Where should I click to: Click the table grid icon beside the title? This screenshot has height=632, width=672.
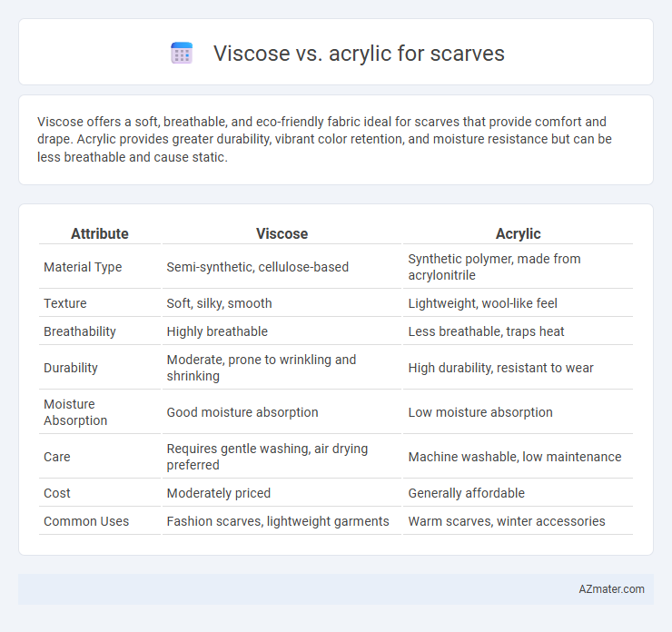pyautogui.click(x=182, y=54)
